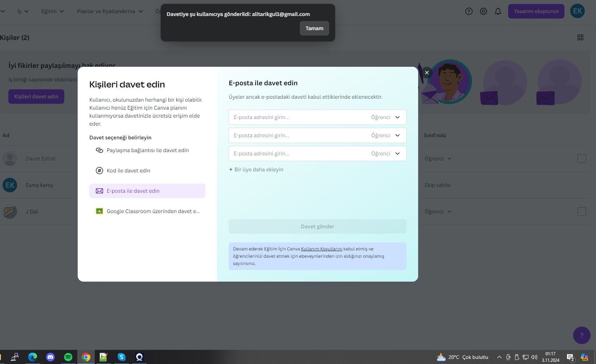The image size is (596, 364).
Task: Open floating purple help button
Action: pos(582,335)
